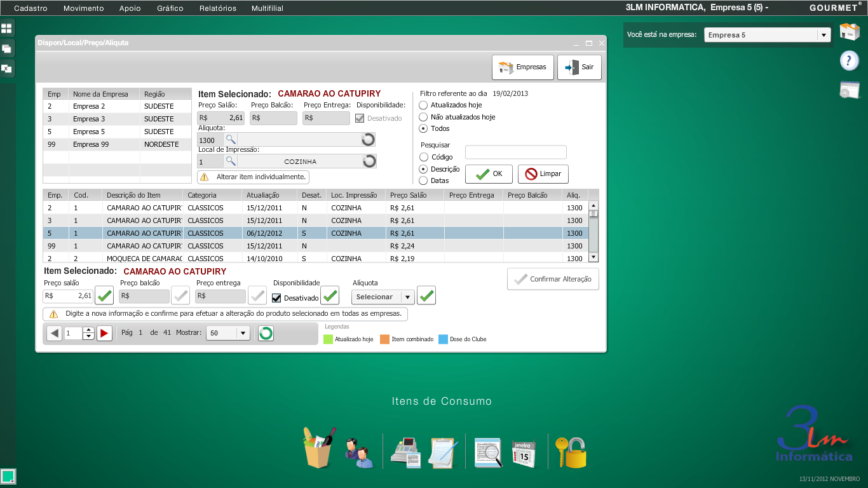Increment the page number stepper
This screenshot has width=868, height=488.
click(88, 330)
